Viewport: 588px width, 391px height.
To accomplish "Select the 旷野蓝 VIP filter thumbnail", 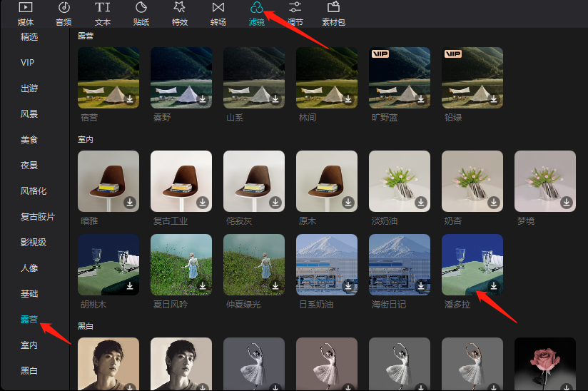I will click(x=400, y=77).
